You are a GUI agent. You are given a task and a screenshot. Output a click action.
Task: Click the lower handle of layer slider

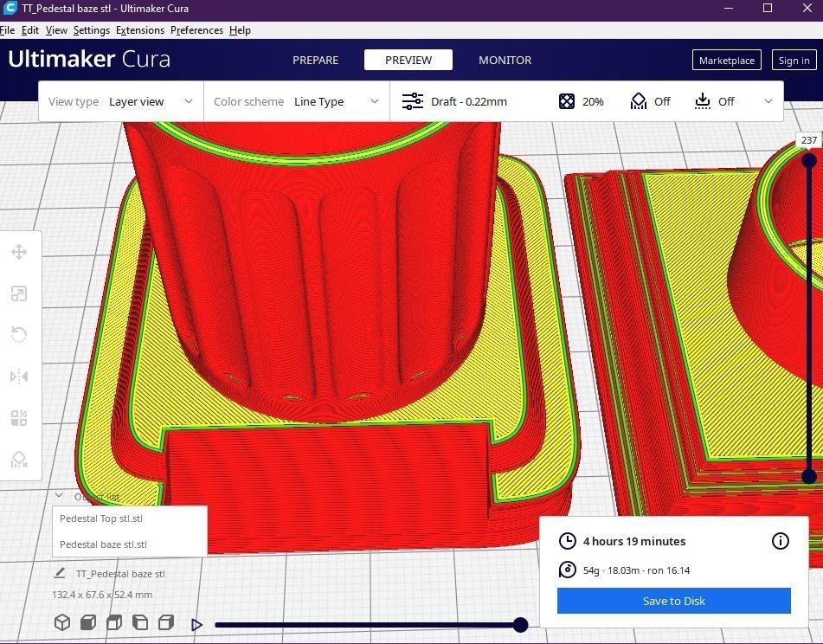click(809, 476)
